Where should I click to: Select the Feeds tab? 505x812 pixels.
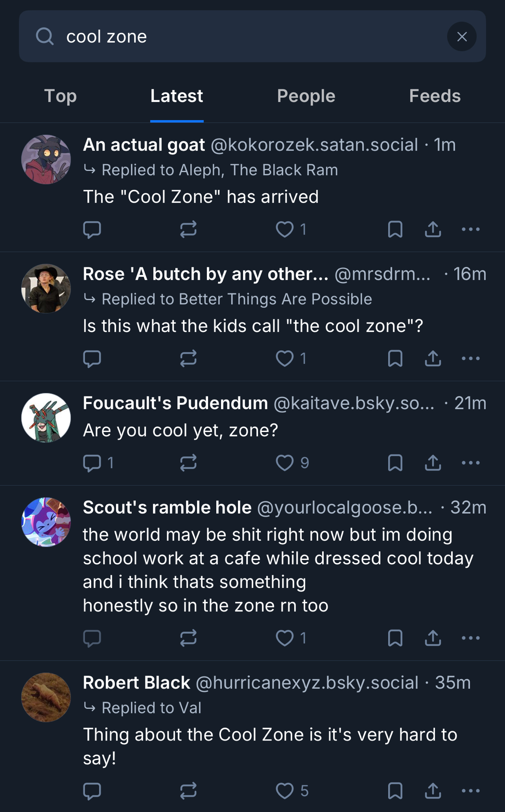tap(434, 96)
